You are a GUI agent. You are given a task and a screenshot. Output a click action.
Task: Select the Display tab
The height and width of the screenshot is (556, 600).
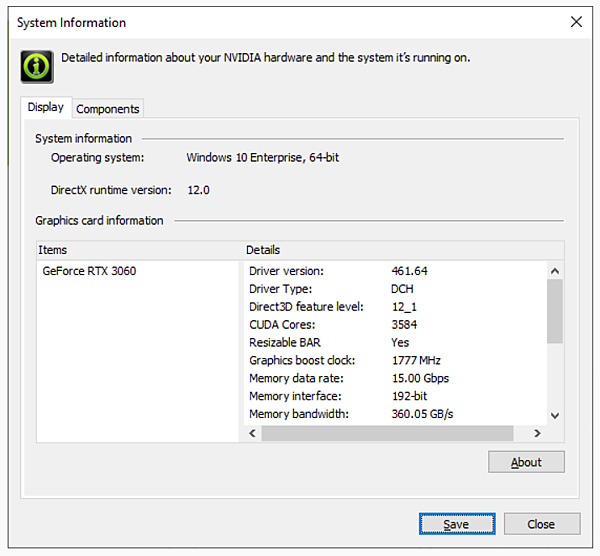point(46,107)
